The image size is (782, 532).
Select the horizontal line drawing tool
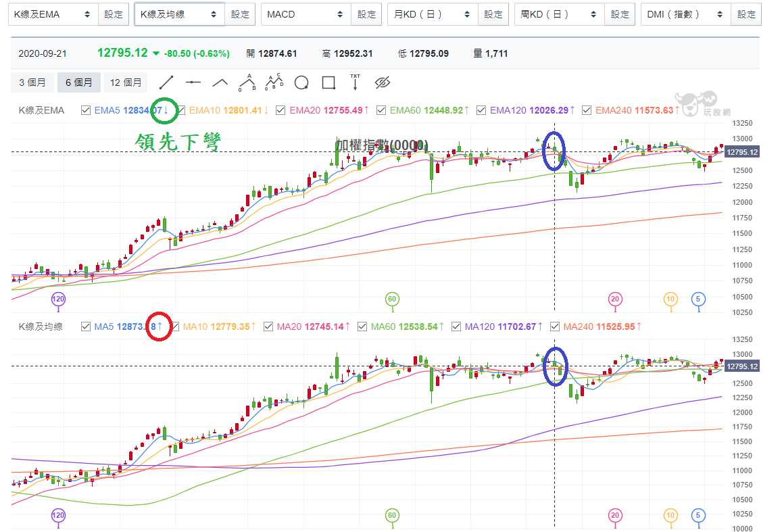193,82
